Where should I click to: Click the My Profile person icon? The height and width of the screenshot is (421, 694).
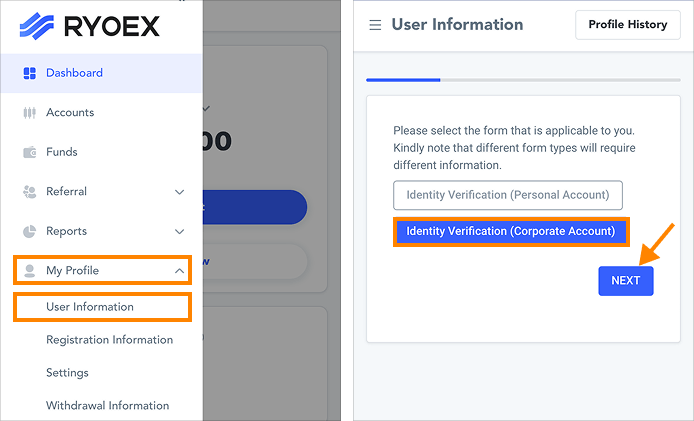(x=29, y=270)
